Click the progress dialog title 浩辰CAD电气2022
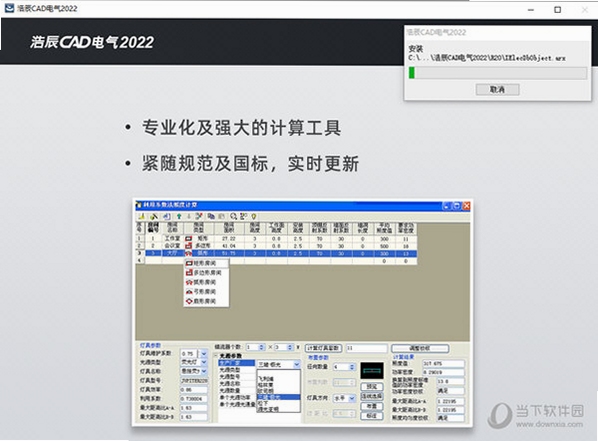The image size is (598, 441). click(437, 32)
